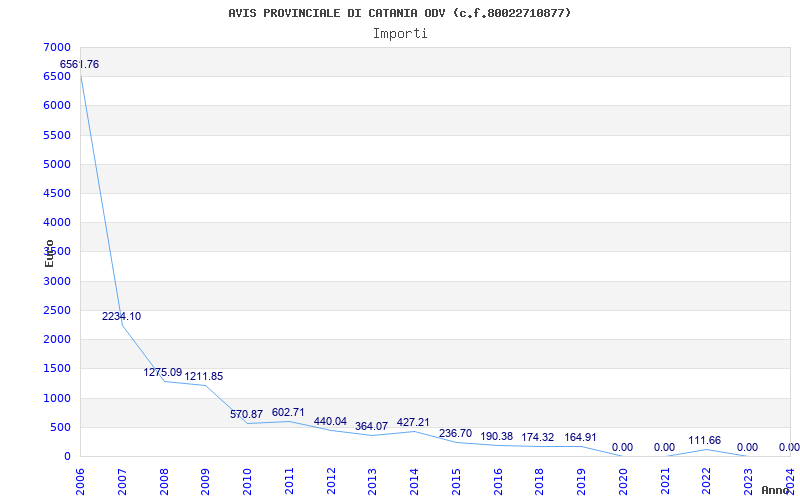The image size is (800, 500).
Task: Click the 2012 x-axis label
Action: 331,482
